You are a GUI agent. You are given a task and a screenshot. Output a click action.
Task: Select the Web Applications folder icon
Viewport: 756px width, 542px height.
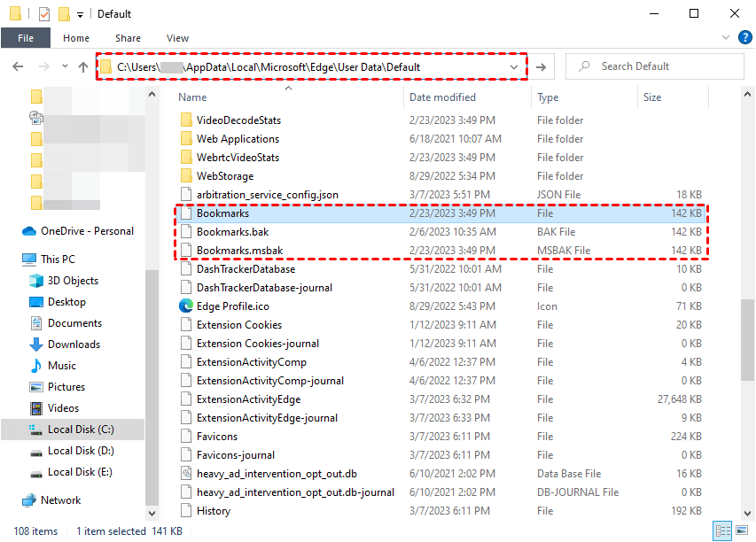coord(186,139)
